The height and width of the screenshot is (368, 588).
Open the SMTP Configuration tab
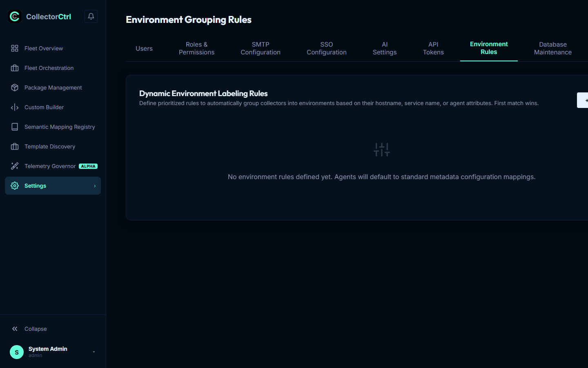click(x=261, y=48)
